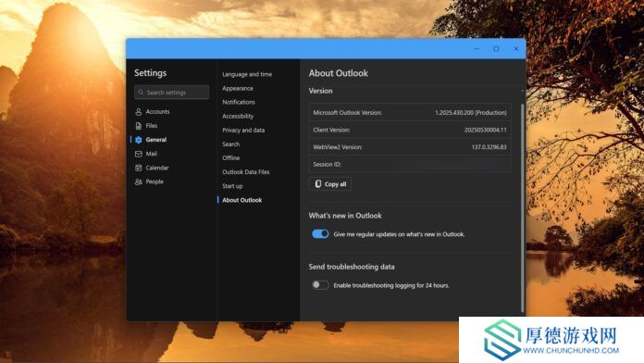Go to Privacy and data
Image resolution: width=644 pixels, height=363 pixels.
pyautogui.click(x=243, y=131)
